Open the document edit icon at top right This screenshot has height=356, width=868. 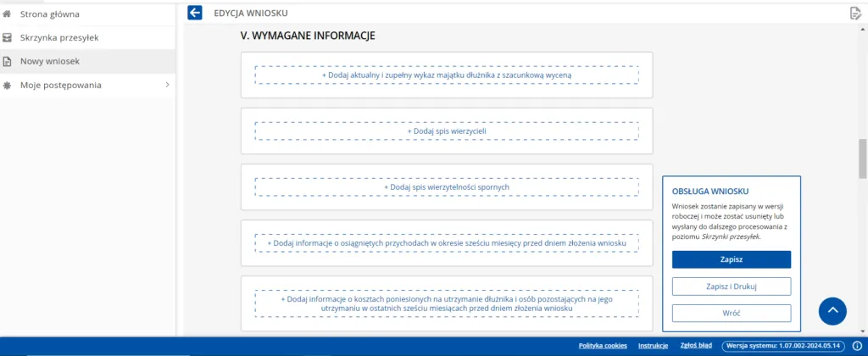point(856,13)
